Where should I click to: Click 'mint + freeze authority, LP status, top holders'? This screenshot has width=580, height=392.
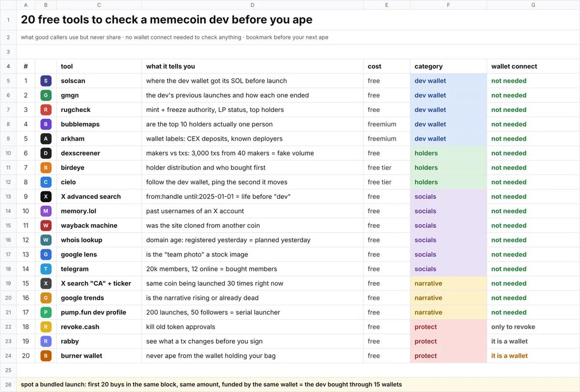pos(215,110)
